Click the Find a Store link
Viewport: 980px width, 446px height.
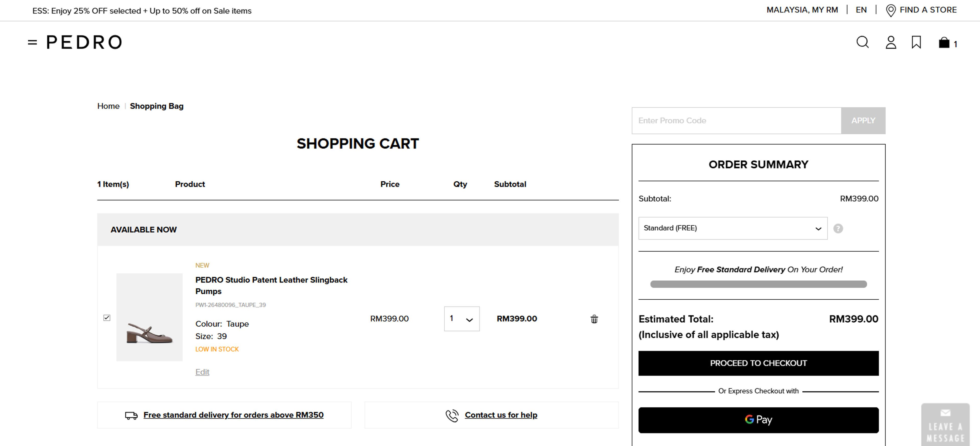[928, 10]
